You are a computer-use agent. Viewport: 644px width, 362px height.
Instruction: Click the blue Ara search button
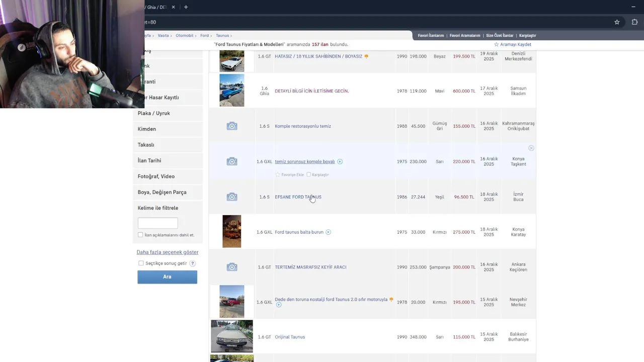pos(167,277)
